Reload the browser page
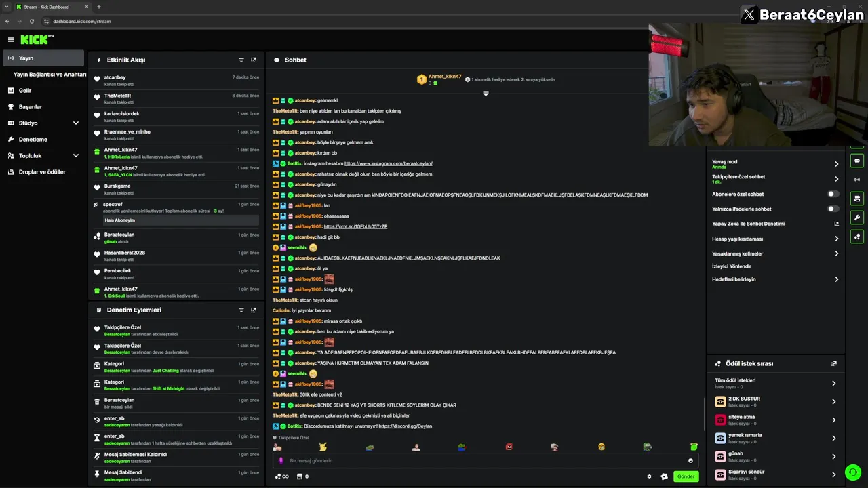Screen dimensions: 868x488 coord(31,21)
